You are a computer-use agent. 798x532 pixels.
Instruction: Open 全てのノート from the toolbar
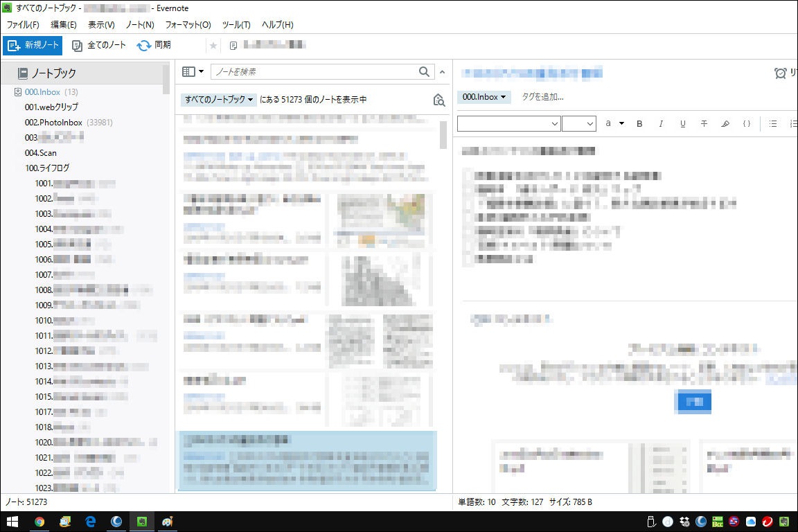99,45
